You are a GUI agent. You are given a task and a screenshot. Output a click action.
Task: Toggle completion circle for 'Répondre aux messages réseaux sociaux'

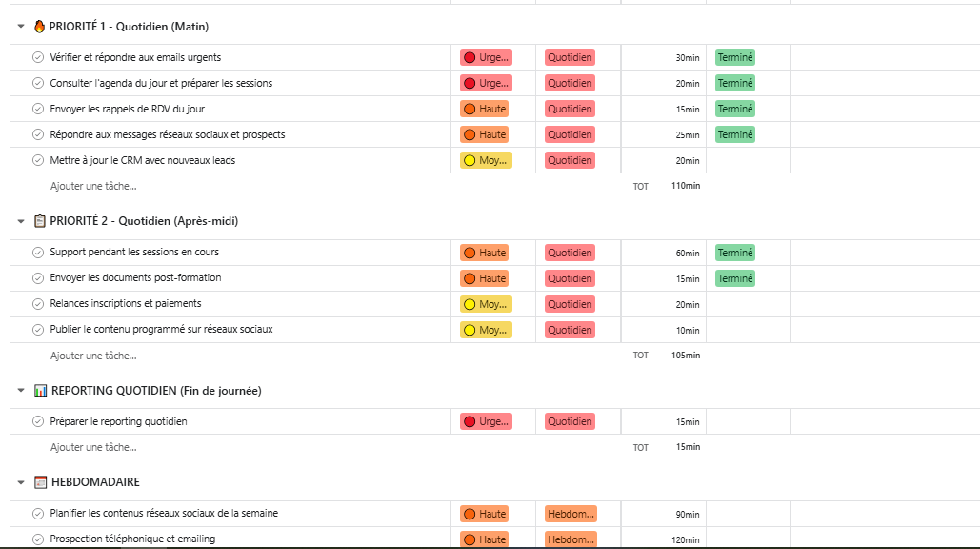coord(38,134)
